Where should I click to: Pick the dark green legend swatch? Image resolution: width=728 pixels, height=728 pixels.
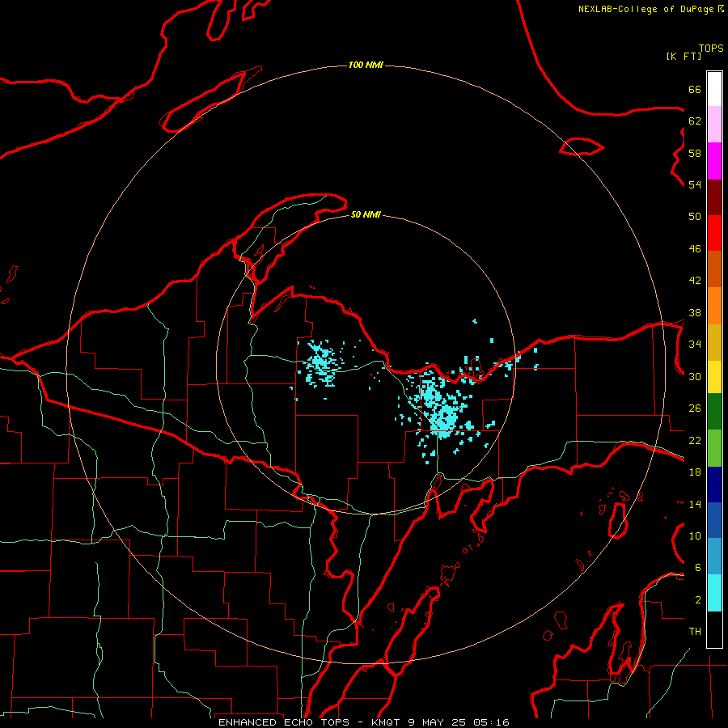click(714, 412)
